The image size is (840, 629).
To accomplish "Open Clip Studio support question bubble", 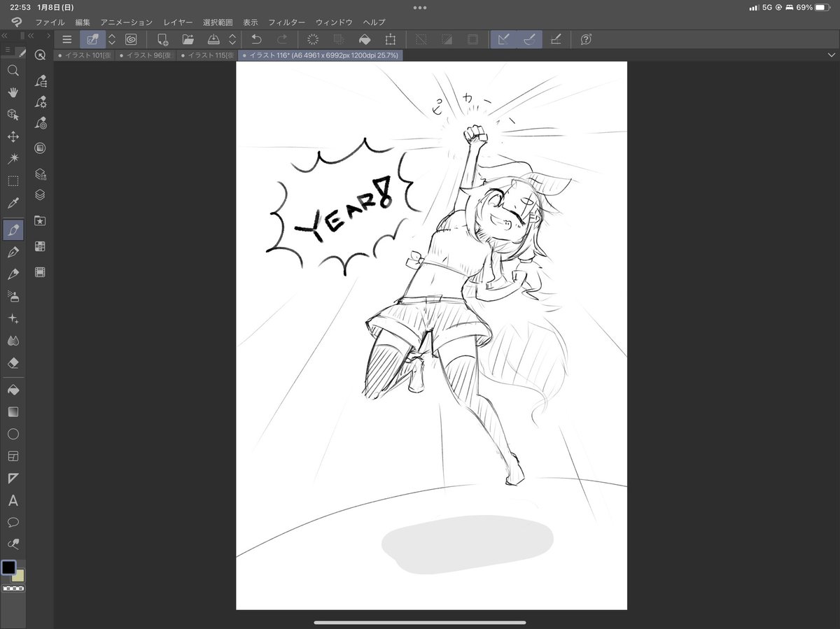I will pos(586,39).
